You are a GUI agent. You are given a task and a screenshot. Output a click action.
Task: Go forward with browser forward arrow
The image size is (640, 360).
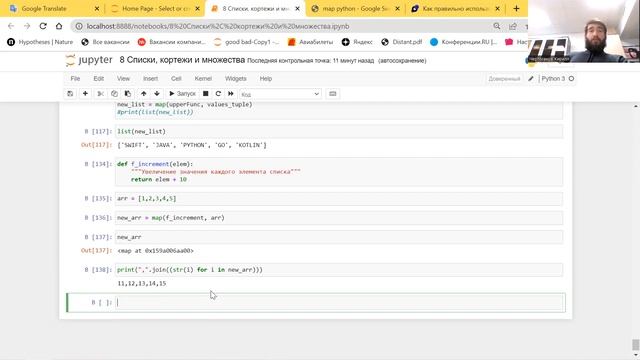tap(27, 26)
